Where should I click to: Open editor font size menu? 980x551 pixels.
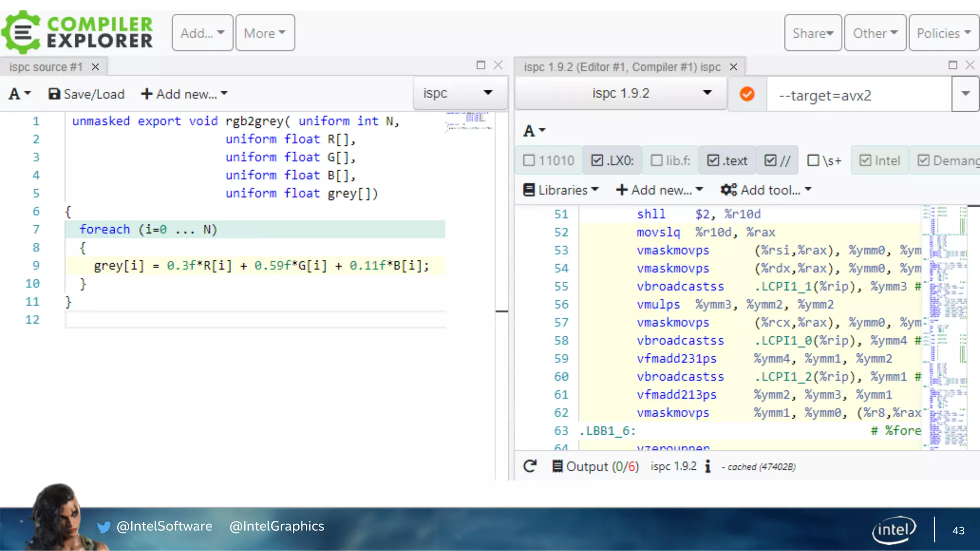point(20,94)
